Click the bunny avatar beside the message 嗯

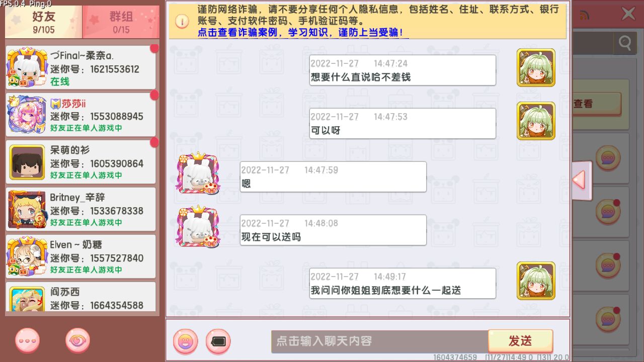(198, 173)
